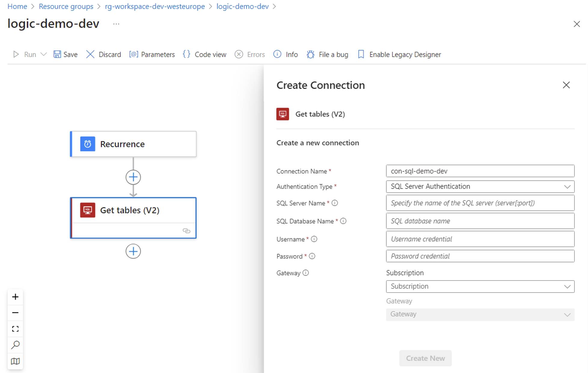Viewport: 588px width, 373px height.
Task: Open the Subscription dropdown
Action: pos(480,287)
